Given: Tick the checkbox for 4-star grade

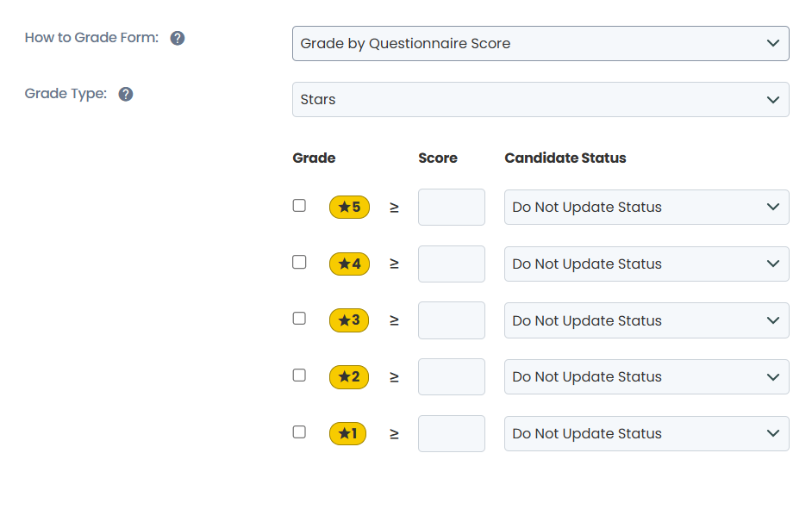Looking at the screenshot, I should [x=299, y=263].
